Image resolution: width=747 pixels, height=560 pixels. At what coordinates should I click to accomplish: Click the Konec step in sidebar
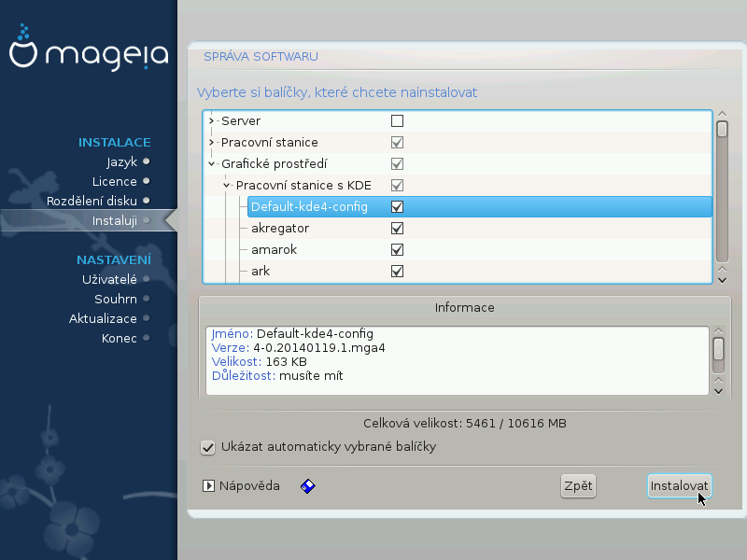pyautogui.click(x=120, y=338)
